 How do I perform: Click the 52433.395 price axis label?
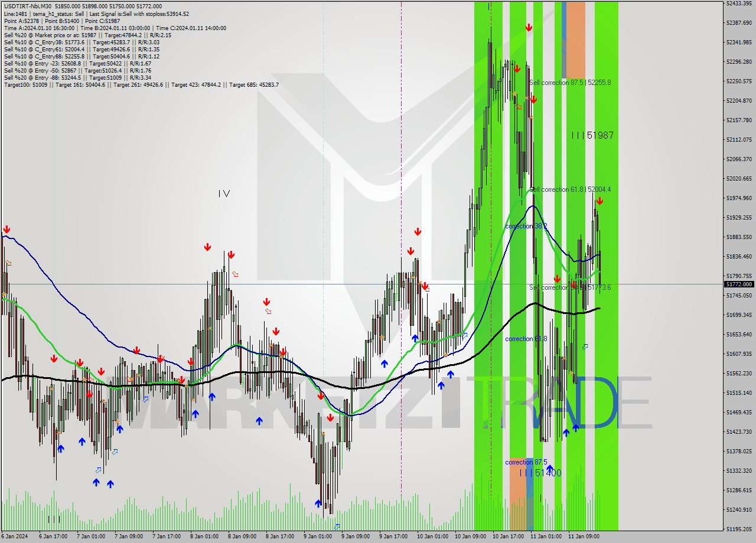[x=739, y=3]
